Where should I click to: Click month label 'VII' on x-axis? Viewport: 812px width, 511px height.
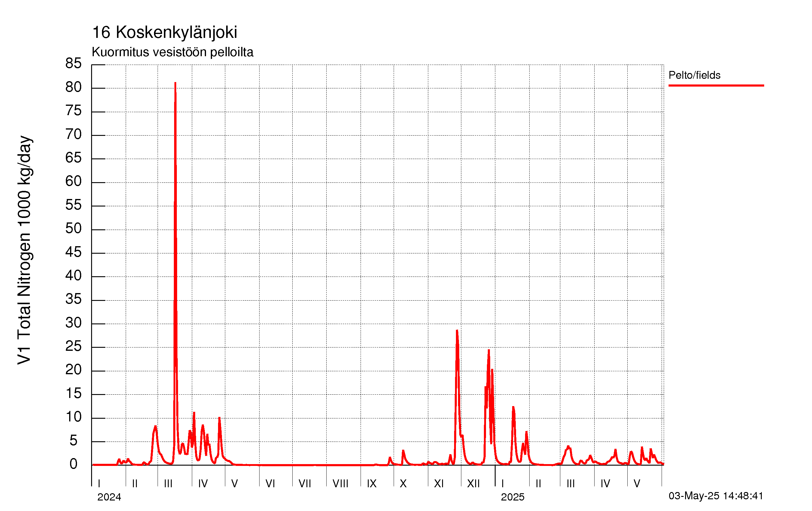pyautogui.click(x=305, y=484)
